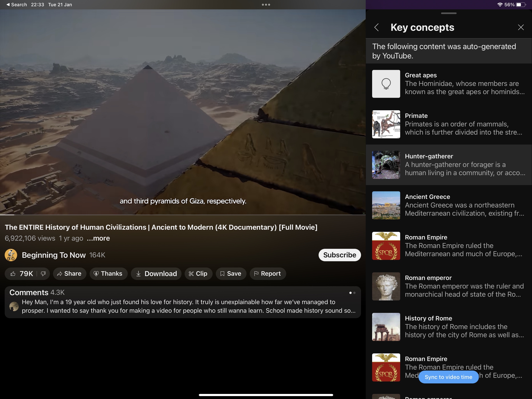This screenshot has height=399, width=532.
Task: Save video to playlist bookmark
Action: click(x=231, y=274)
